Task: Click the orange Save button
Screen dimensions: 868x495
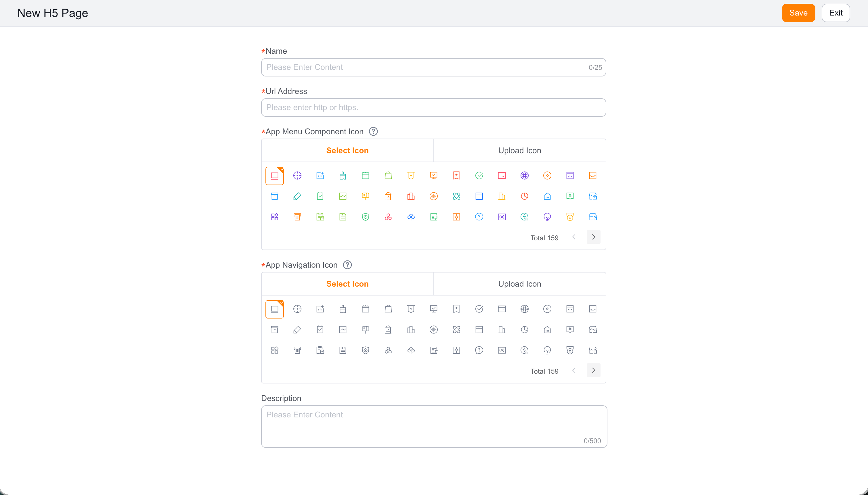Action: tap(798, 13)
